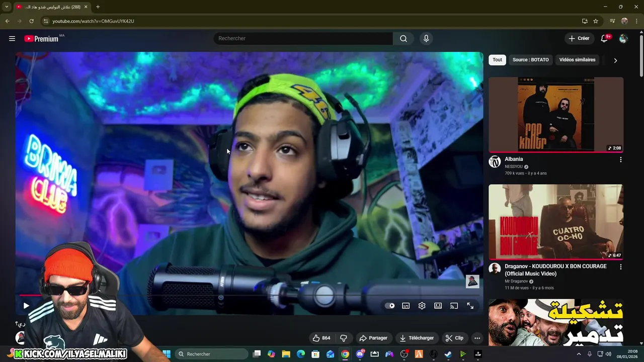Screen dimensions: 644x362
Task: Open the player settings gear
Action: click(x=422, y=306)
